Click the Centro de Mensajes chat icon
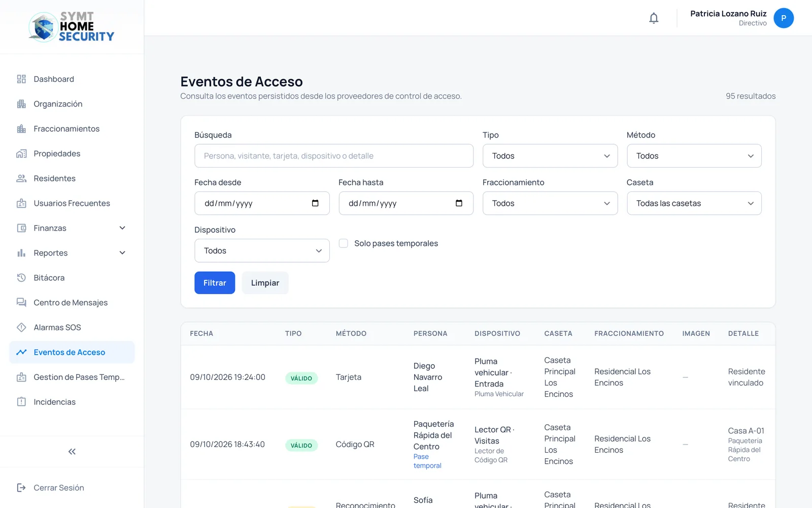Viewport: 812px width, 508px height. (x=21, y=303)
